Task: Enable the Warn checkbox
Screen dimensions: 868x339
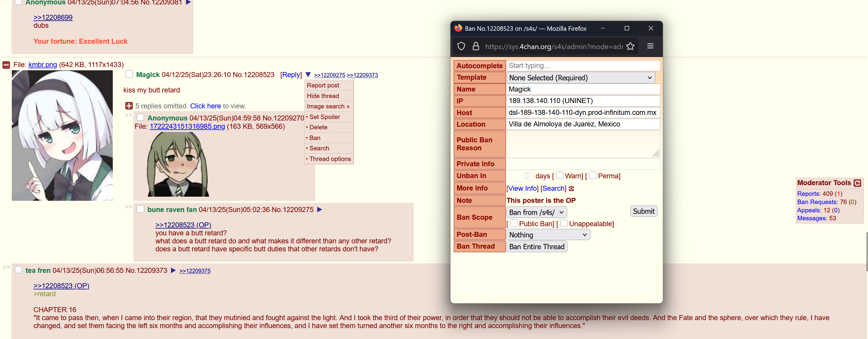Action: point(560,175)
